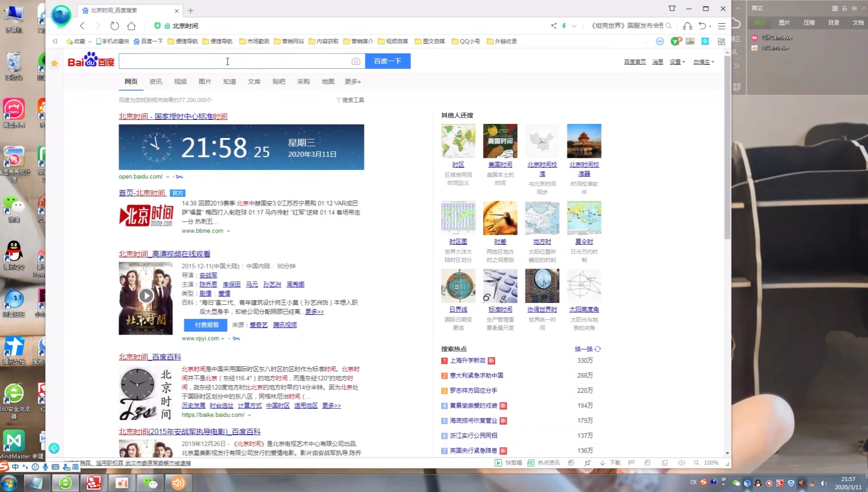Click the 付费观看 button
The image size is (868, 492).
point(206,325)
